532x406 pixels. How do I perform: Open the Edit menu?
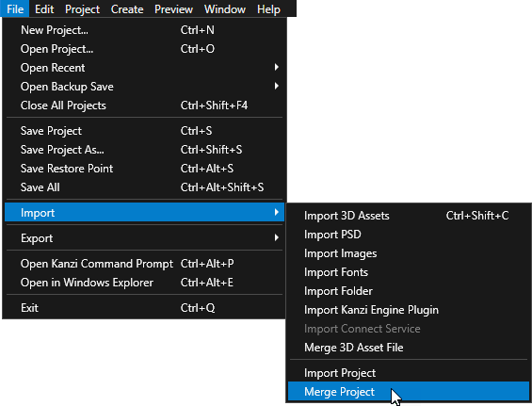(44, 8)
